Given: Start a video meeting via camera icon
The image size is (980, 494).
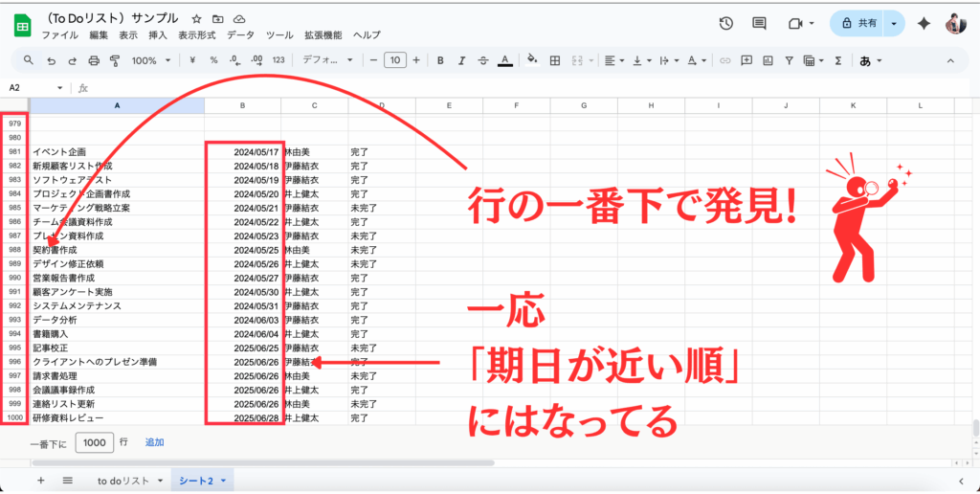Looking at the screenshot, I should point(795,23).
